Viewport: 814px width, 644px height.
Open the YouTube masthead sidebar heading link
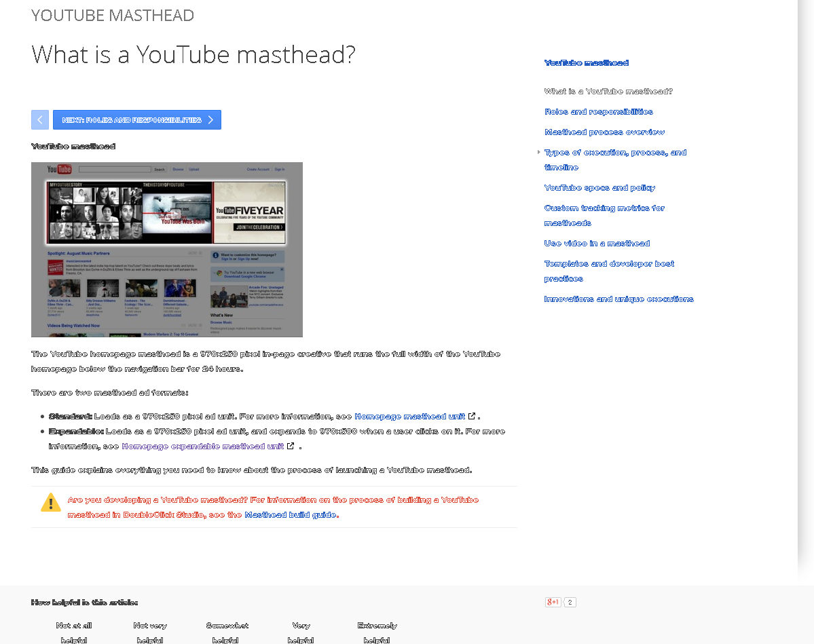point(586,63)
